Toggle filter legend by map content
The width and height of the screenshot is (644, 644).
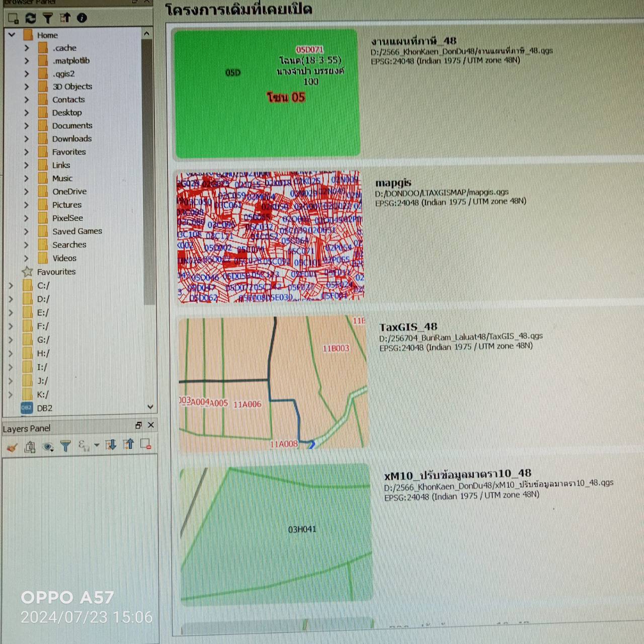(65, 446)
